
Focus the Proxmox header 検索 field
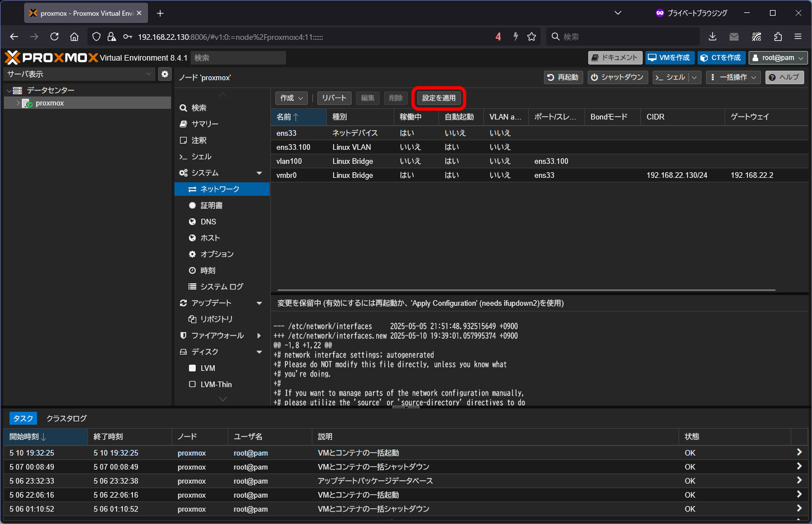click(x=238, y=58)
